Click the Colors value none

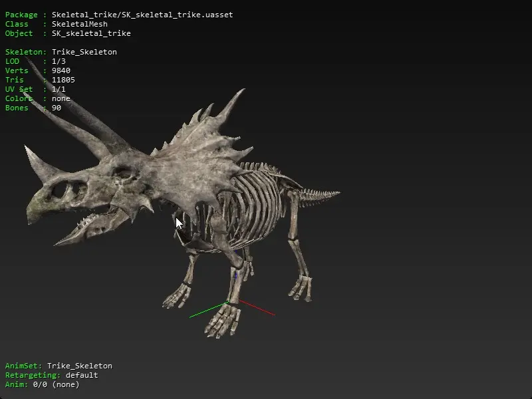(x=61, y=98)
